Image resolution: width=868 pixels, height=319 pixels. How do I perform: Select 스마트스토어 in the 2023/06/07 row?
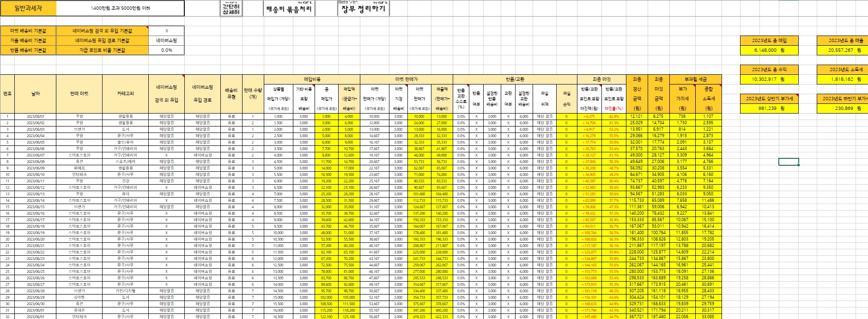pos(79,155)
